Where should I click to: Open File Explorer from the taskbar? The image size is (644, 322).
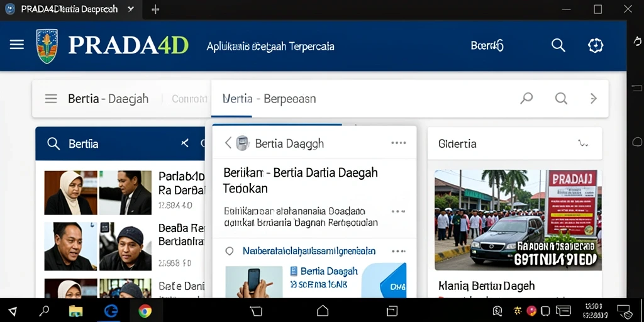click(x=75, y=311)
